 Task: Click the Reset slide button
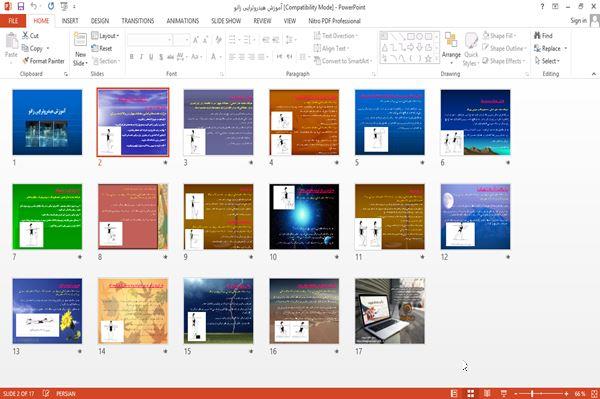[102, 49]
